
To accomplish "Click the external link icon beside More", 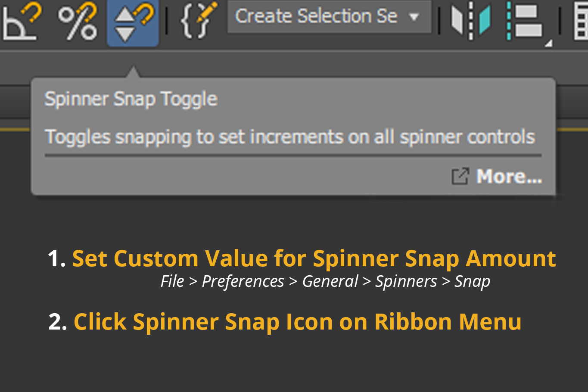I will 460,177.
